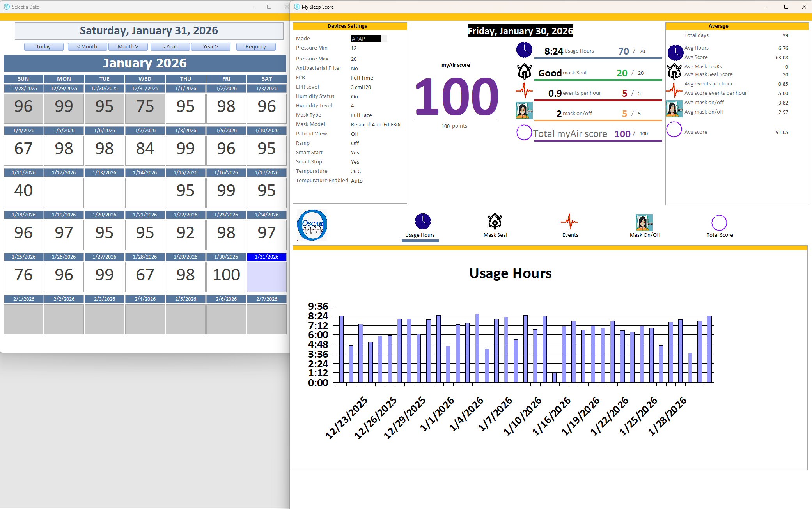
Task: Click the Total myAir score circle icon
Action: [524, 133]
